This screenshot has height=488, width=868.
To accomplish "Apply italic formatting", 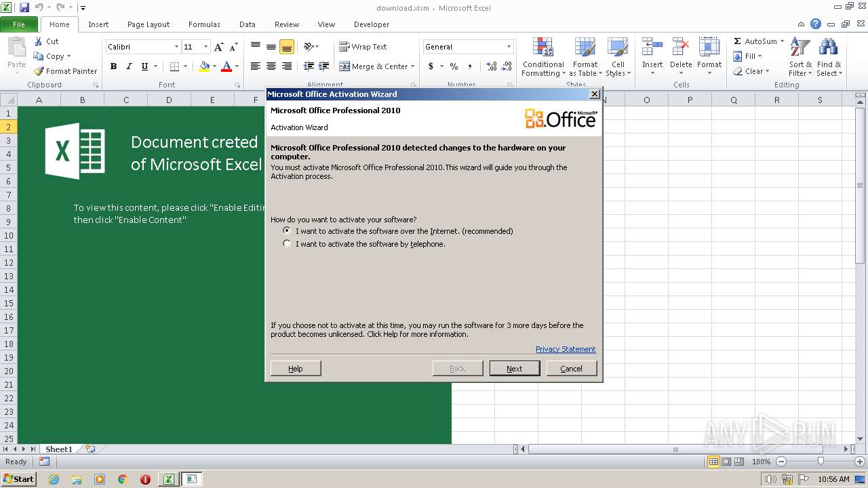I will click(129, 66).
